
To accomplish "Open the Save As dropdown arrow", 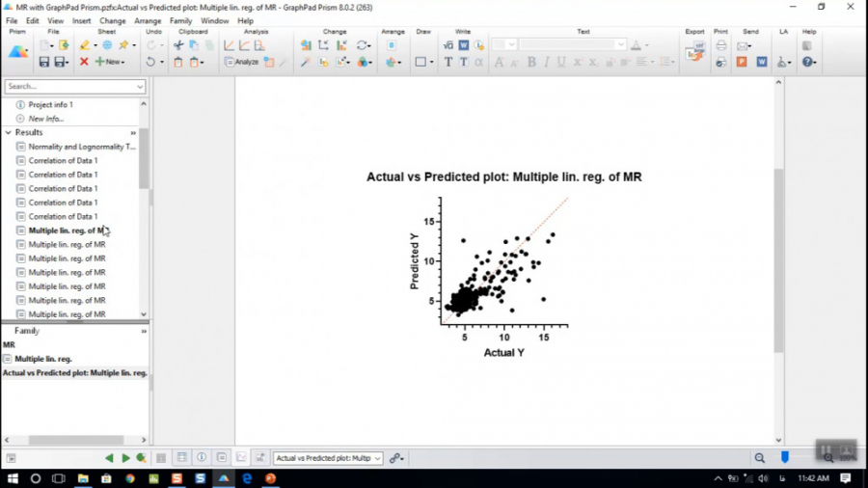I will click(67, 63).
